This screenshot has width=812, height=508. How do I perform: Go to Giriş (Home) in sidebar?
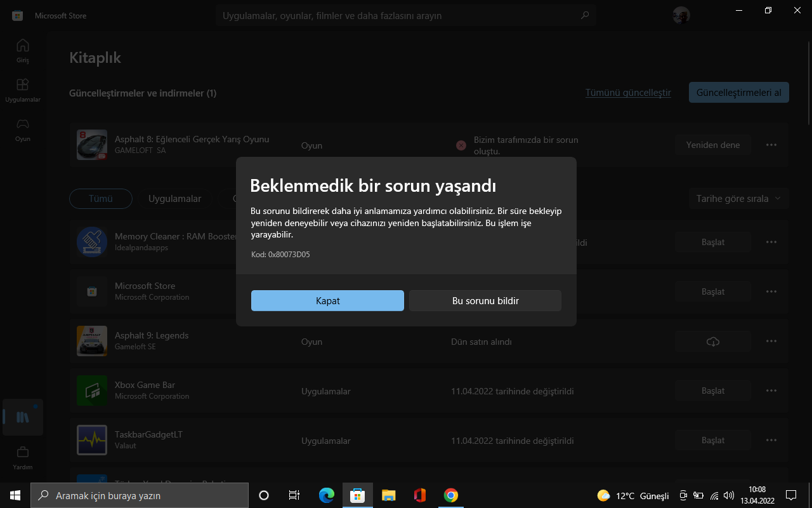pos(23,51)
